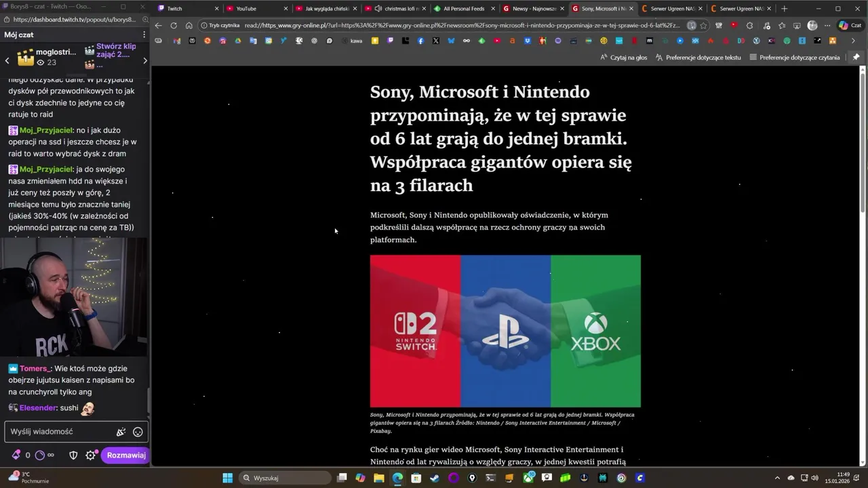Show next leaderboard entry in Twitch chat
Screen dimensions: 868x488
click(x=144, y=60)
